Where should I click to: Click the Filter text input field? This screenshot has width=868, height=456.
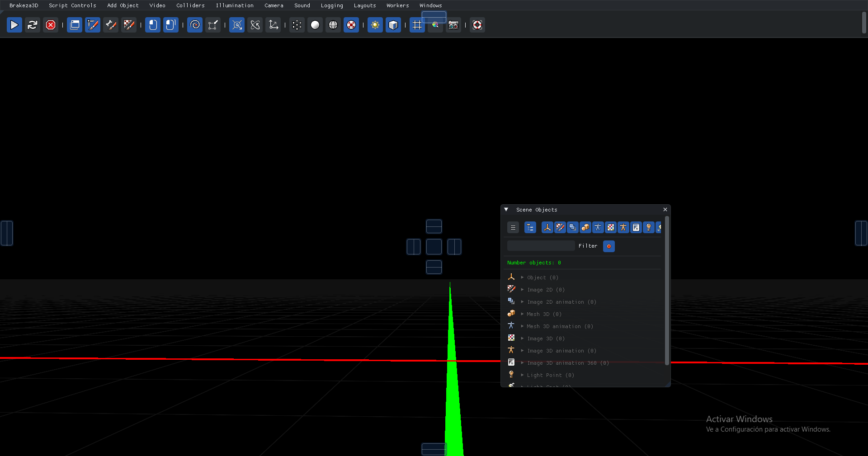pos(541,246)
